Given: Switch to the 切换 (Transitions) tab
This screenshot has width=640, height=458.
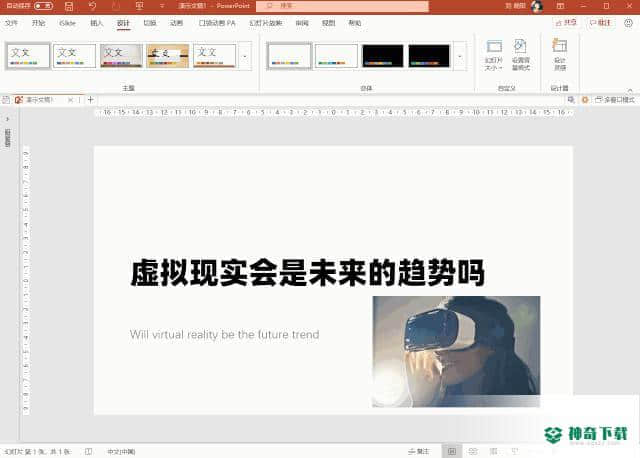Looking at the screenshot, I should pyautogui.click(x=150, y=23).
